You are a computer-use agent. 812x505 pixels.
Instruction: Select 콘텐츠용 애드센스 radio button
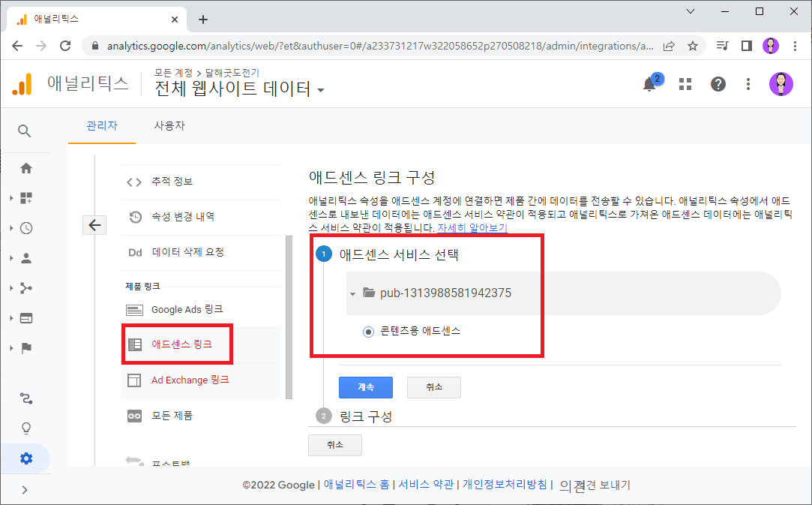tap(368, 332)
